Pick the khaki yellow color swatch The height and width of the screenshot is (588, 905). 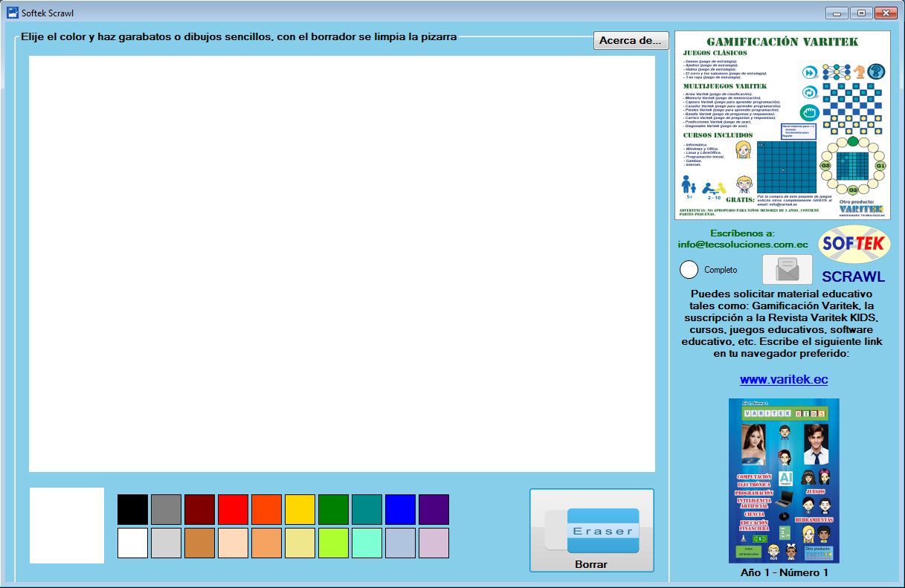click(300, 543)
